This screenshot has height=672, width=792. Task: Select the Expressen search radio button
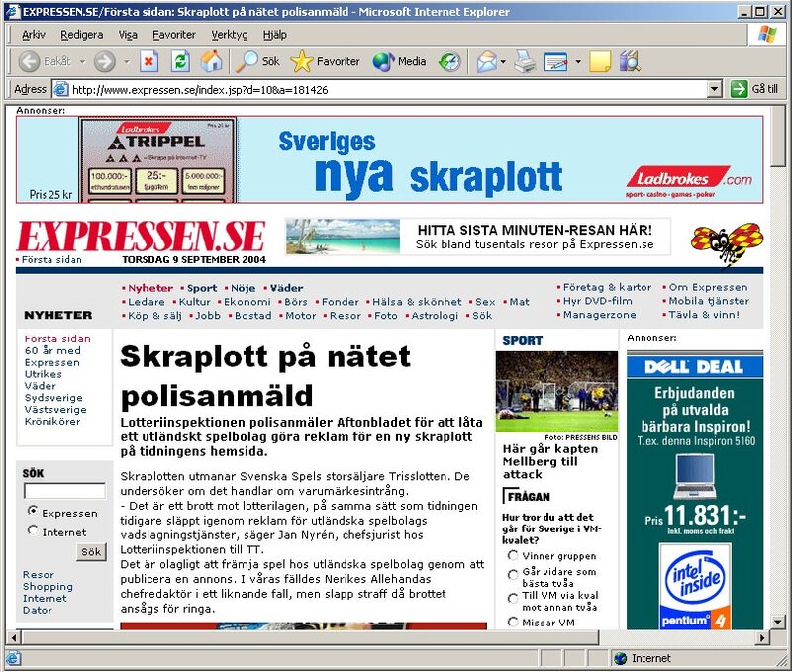33,511
